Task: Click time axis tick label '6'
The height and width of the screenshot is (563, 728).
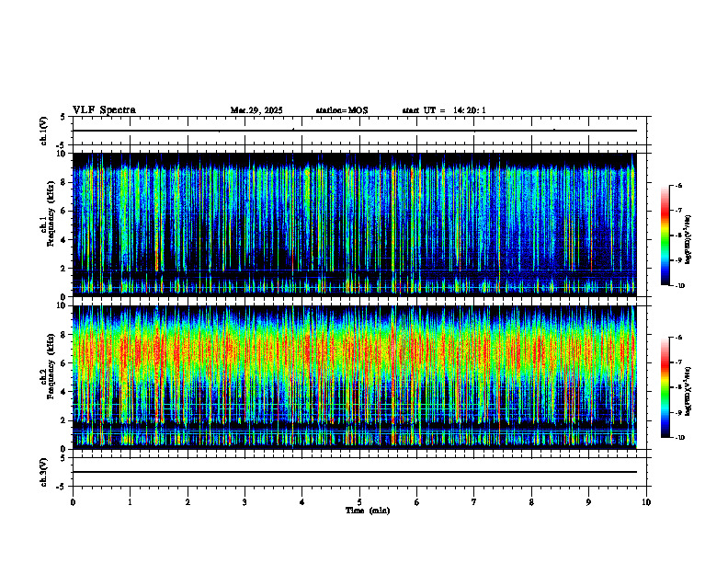Action: click(x=417, y=502)
